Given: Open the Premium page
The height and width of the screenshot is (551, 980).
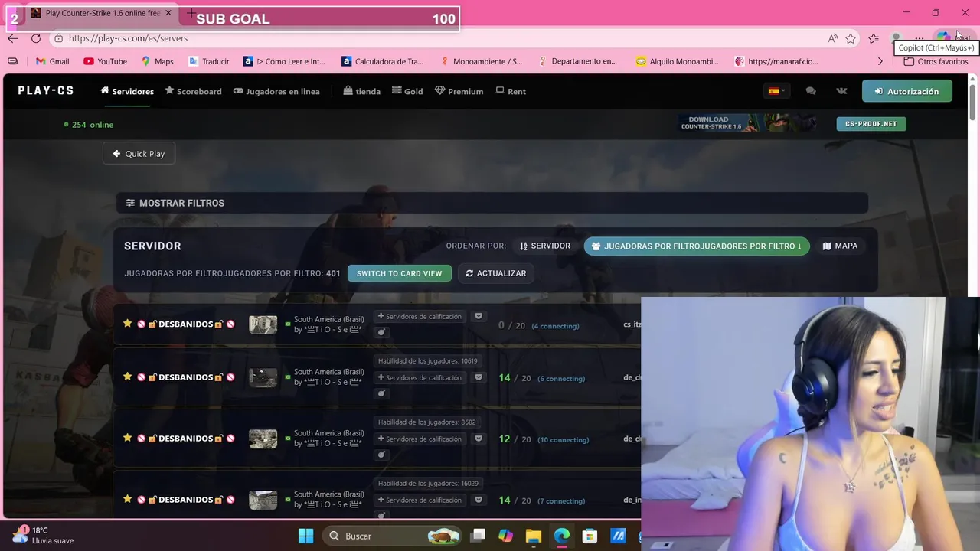Looking at the screenshot, I should coord(459,91).
